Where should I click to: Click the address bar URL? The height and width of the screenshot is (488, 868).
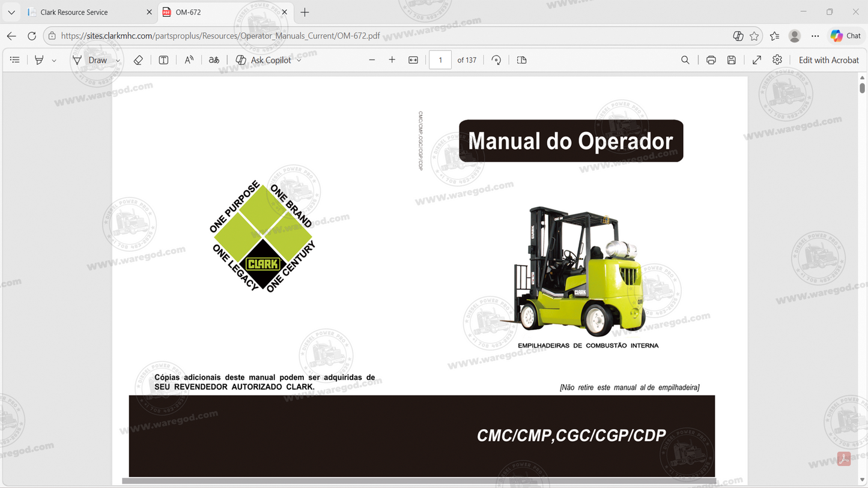(220, 36)
